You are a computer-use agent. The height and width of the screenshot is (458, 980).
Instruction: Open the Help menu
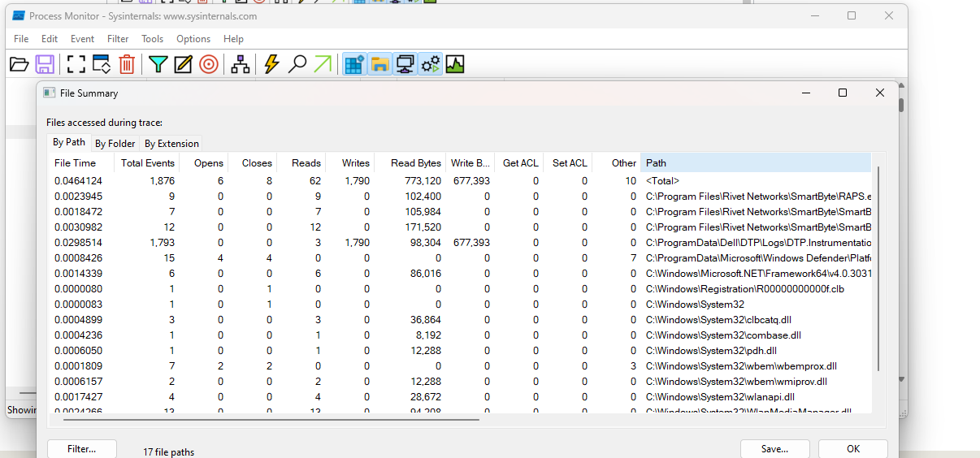click(x=233, y=39)
